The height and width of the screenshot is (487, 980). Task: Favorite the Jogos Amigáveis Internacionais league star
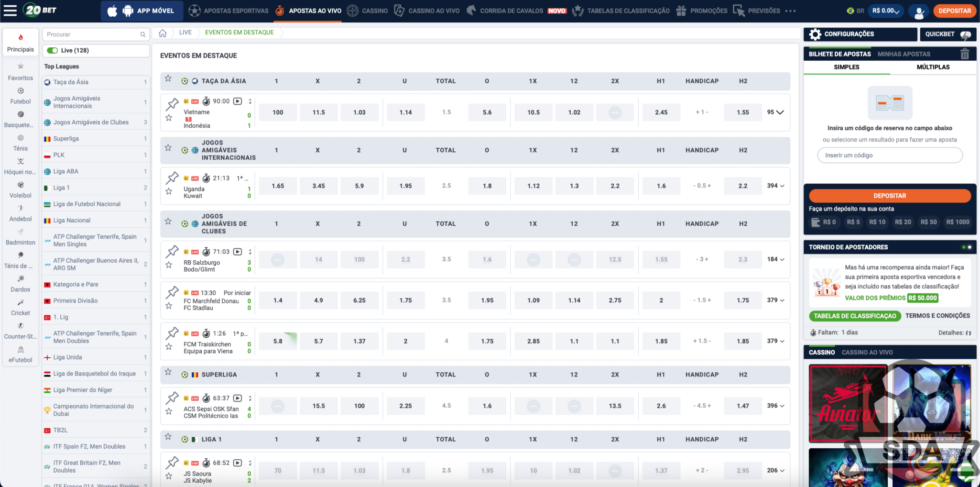click(x=168, y=147)
